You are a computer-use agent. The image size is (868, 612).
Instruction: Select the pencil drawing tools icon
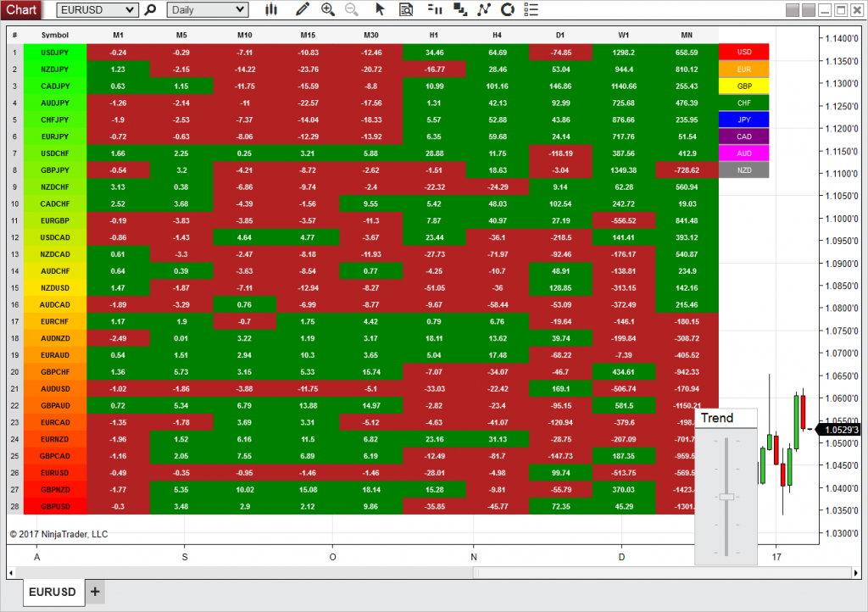tap(303, 9)
